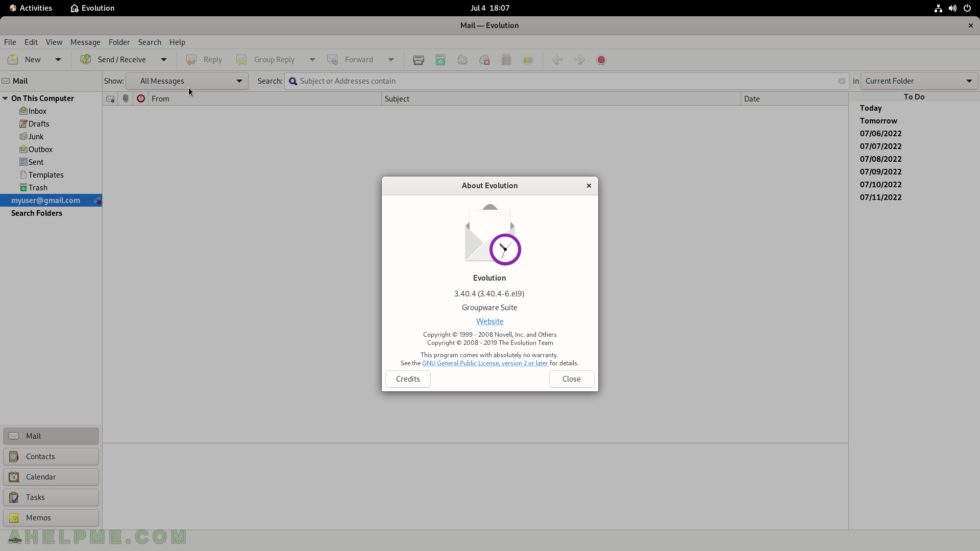Screen dimensions: 980x551
Task: Open the Message menu
Action: click(85, 42)
